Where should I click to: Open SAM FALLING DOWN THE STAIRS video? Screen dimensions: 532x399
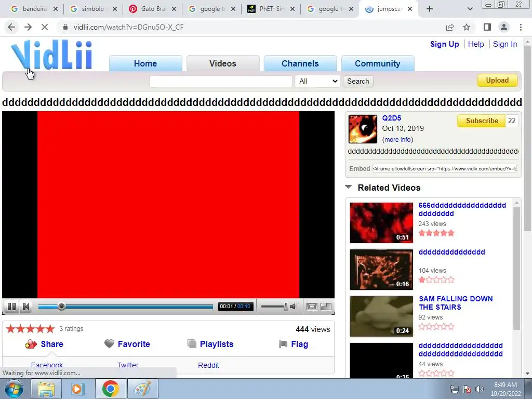point(456,303)
